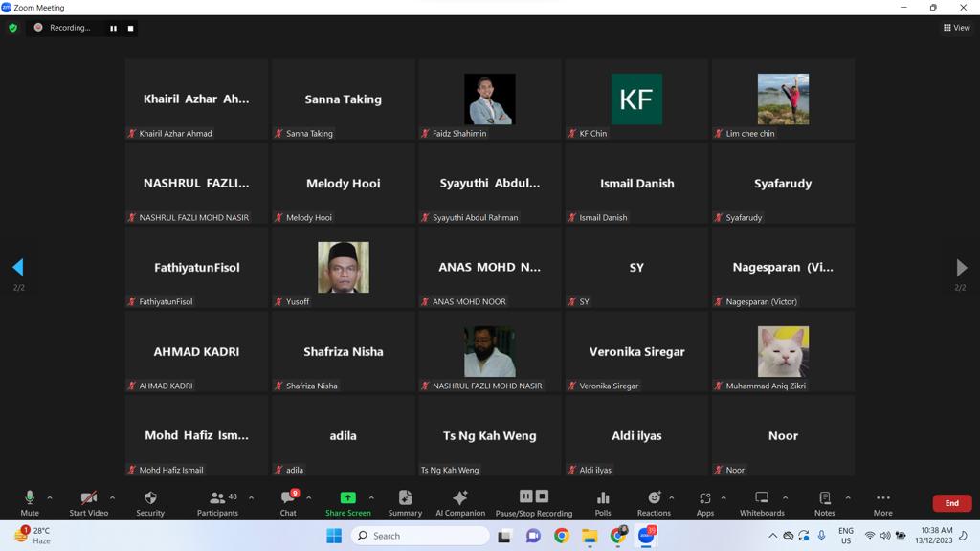Expand the Reactions options chevron

(x=672, y=497)
